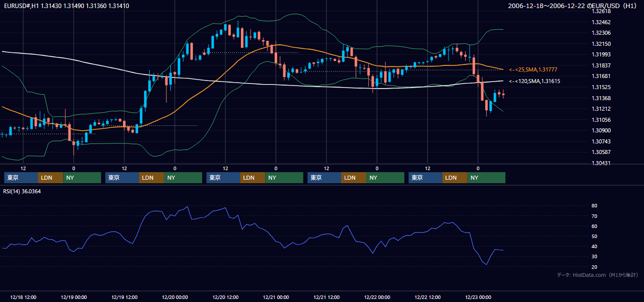Click the 12/19 12:00 time axis label
Viewport: 644px width, 302px height.
(x=124, y=297)
